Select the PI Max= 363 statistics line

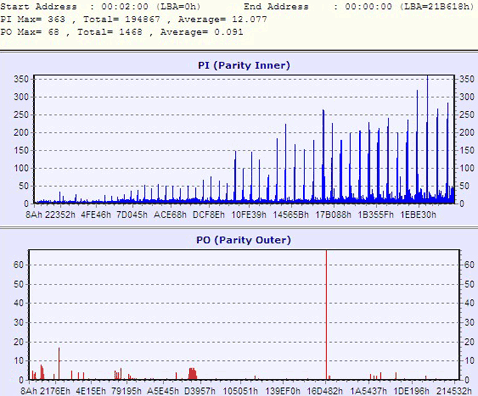tap(134, 19)
